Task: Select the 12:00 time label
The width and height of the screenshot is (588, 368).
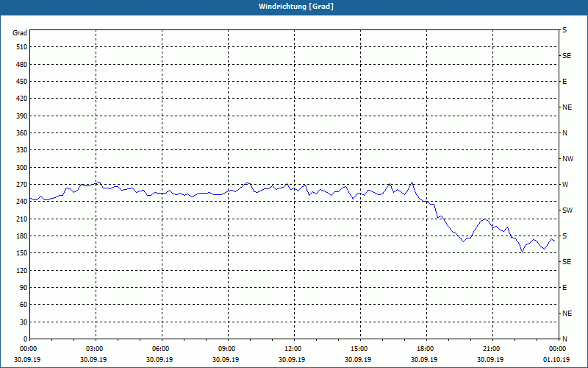Action: [295, 349]
